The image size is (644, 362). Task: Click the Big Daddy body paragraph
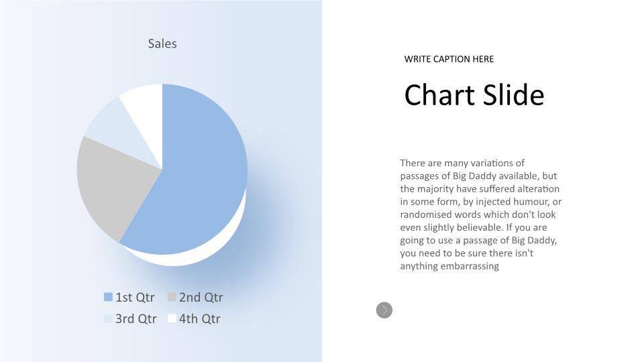pyautogui.click(x=480, y=215)
